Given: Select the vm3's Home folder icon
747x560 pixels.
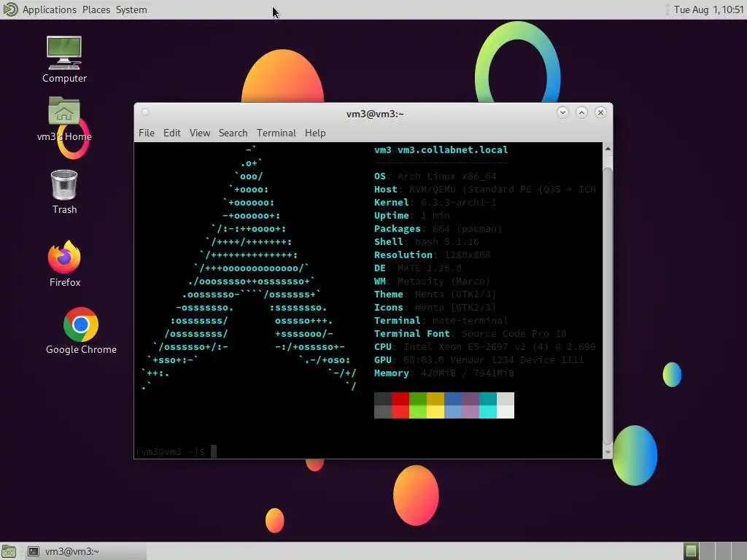Looking at the screenshot, I should pyautogui.click(x=64, y=112).
